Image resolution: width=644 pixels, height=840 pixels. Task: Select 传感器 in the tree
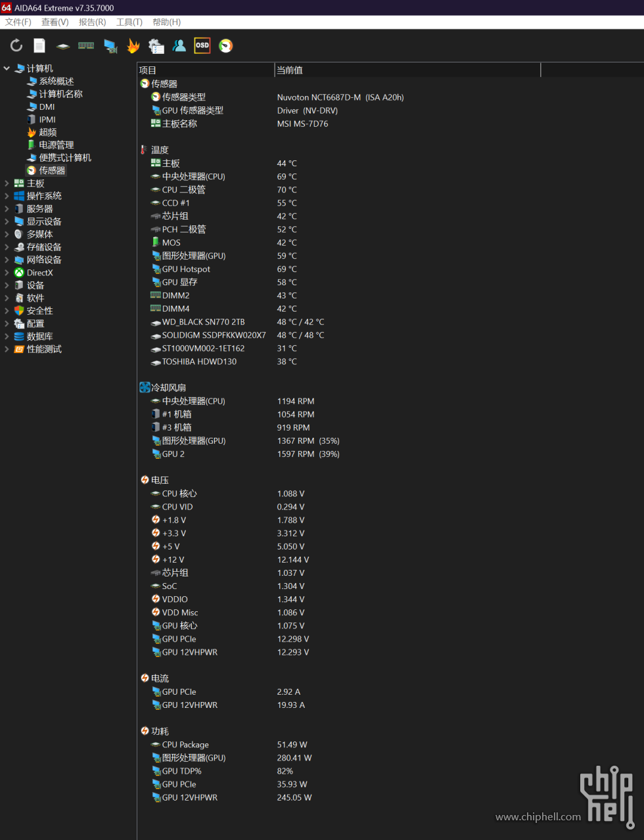(x=52, y=170)
